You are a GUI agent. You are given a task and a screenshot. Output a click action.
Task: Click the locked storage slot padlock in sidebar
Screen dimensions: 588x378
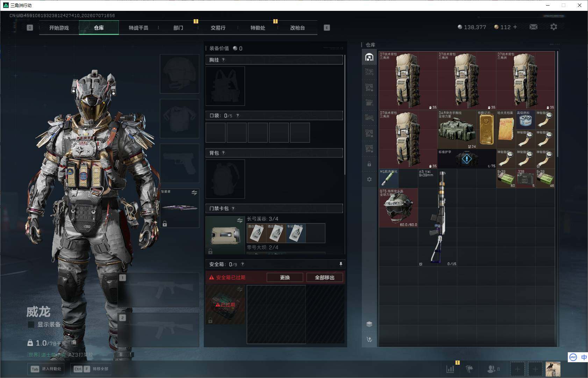click(369, 164)
